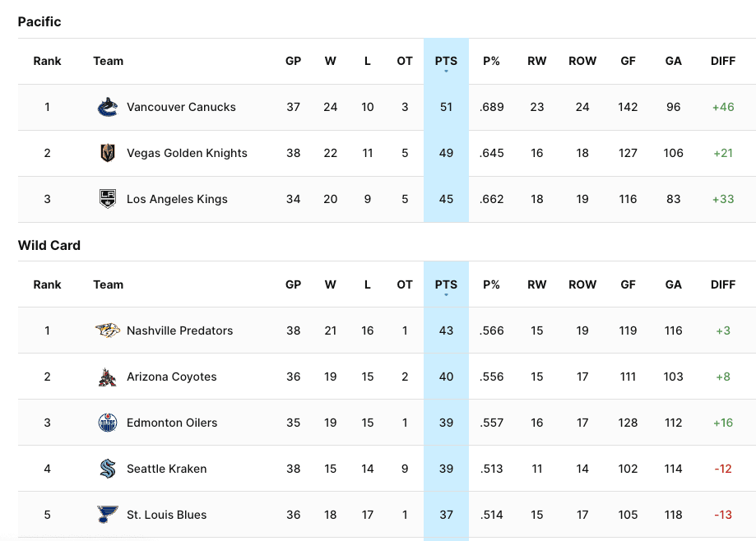Open the Edmonton Oilers team link
Screen dimensions: 756x541
point(172,423)
